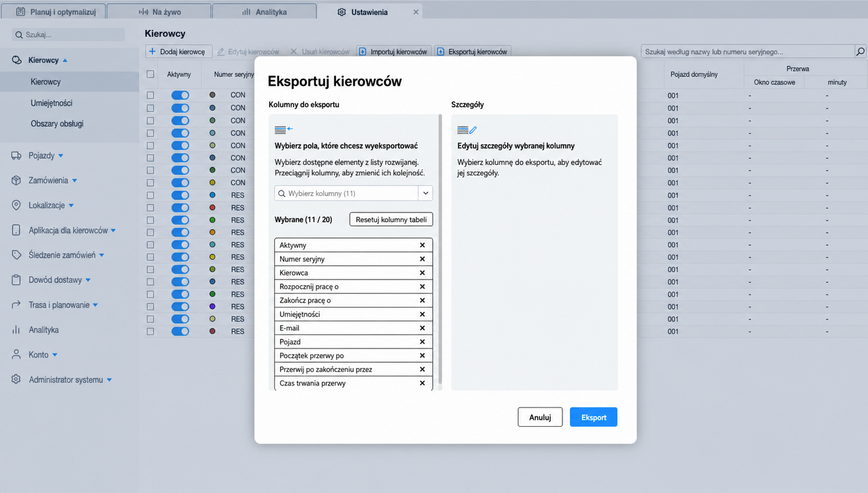Remove the Aktywny column with its X icon

(x=422, y=245)
